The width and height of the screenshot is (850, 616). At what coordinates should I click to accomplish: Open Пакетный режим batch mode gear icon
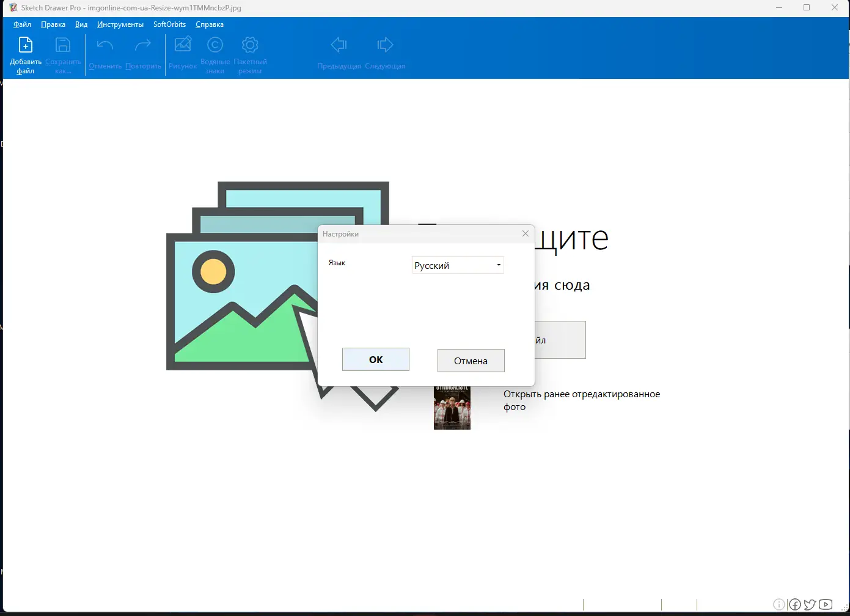(x=250, y=45)
